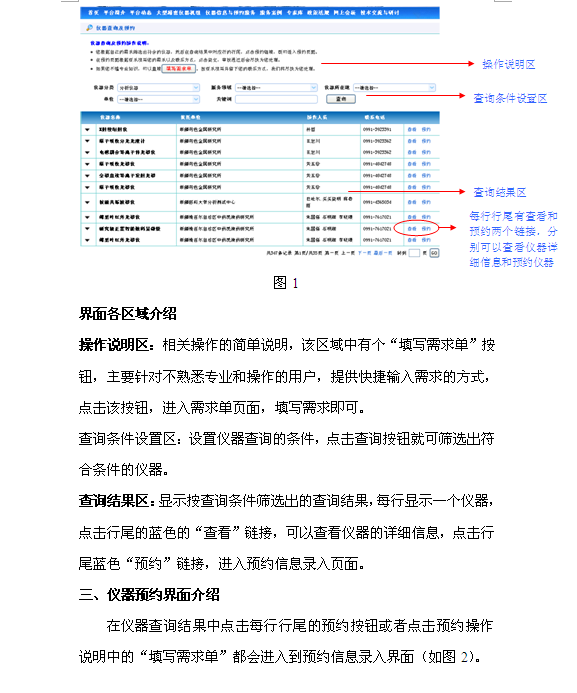
Task: Open the 仪器分类 dropdown showing 分析仪器
Action: (x=159, y=88)
